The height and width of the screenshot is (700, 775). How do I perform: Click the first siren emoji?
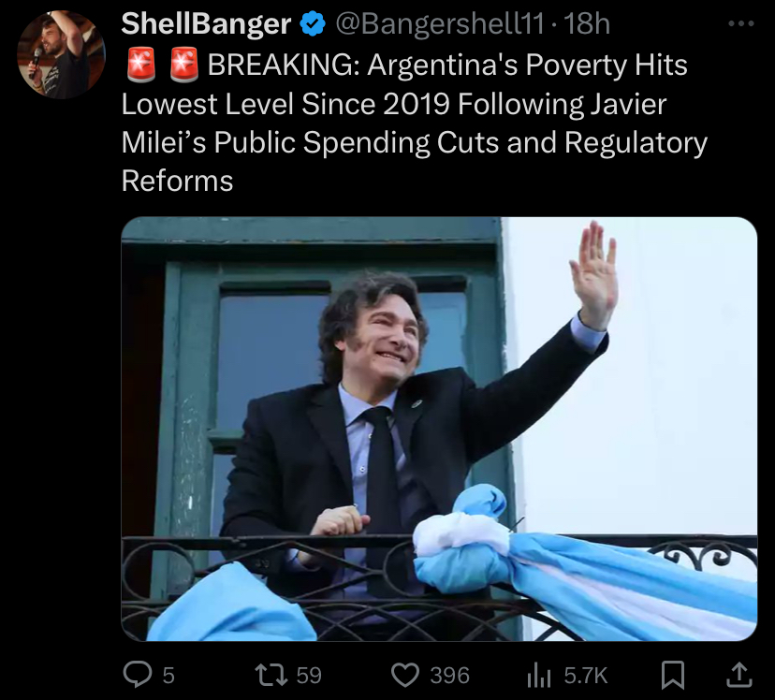(x=141, y=65)
